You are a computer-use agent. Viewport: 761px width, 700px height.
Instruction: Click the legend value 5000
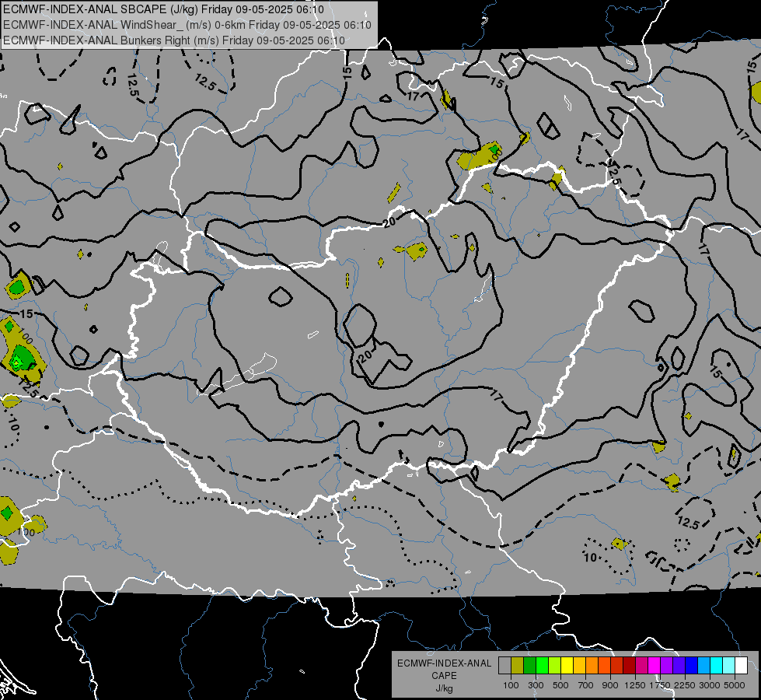point(735,685)
